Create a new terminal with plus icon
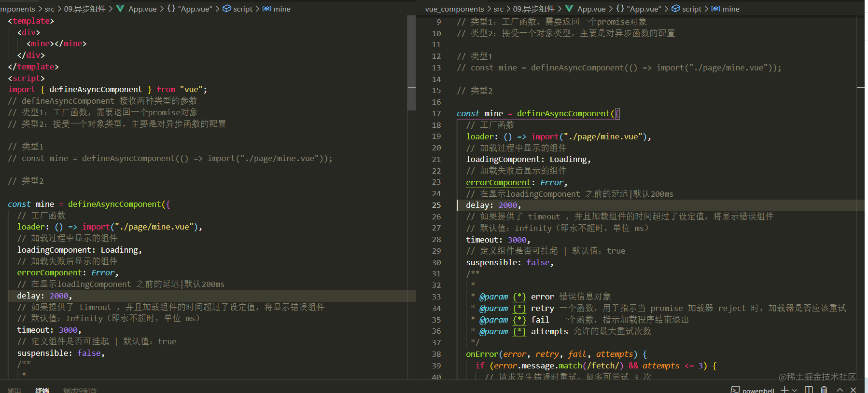868x393 pixels. pos(785,390)
